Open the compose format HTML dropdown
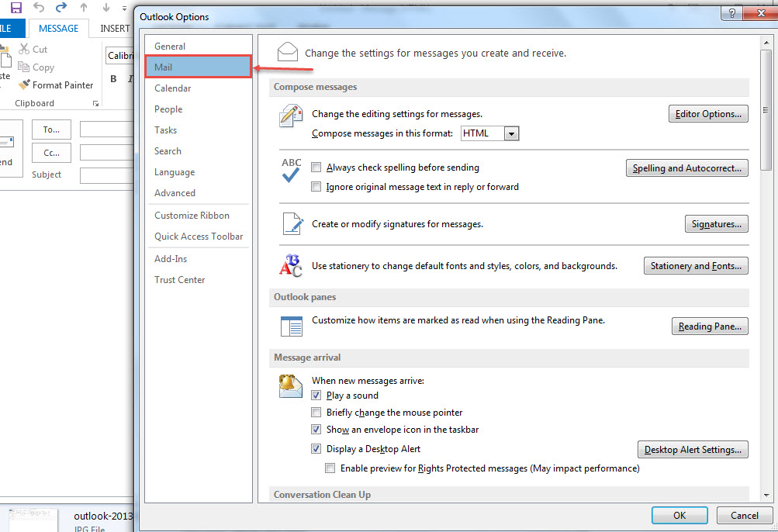This screenshot has width=778, height=532. tap(511, 133)
